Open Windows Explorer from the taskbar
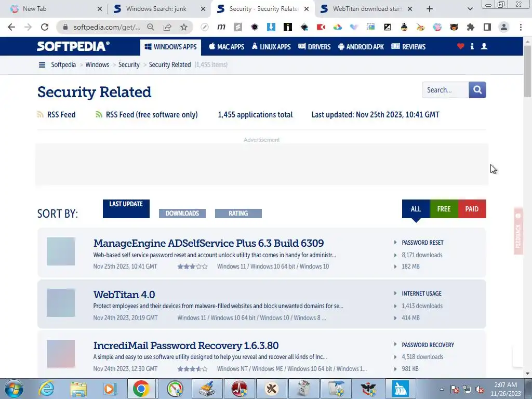The height and width of the screenshot is (399, 532). [78, 389]
